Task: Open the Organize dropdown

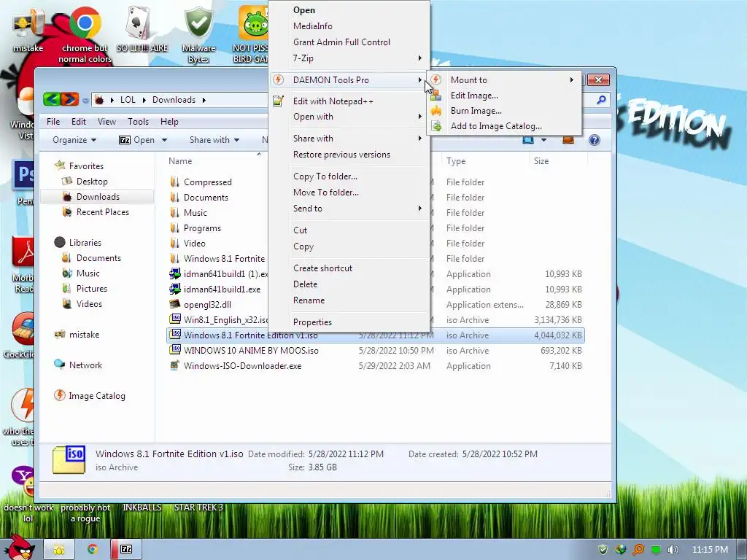Action: pos(74,140)
